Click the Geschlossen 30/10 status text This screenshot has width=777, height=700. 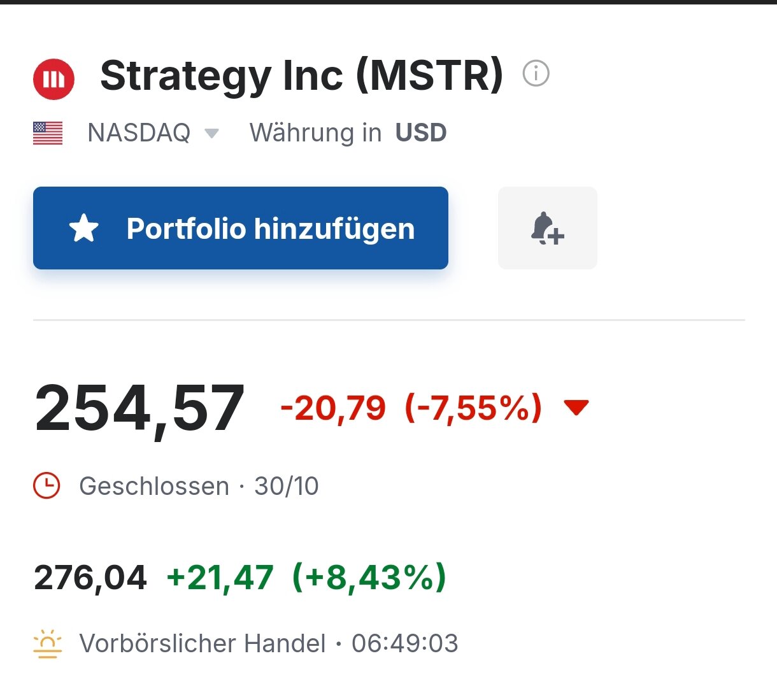click(x=198, y=486)
